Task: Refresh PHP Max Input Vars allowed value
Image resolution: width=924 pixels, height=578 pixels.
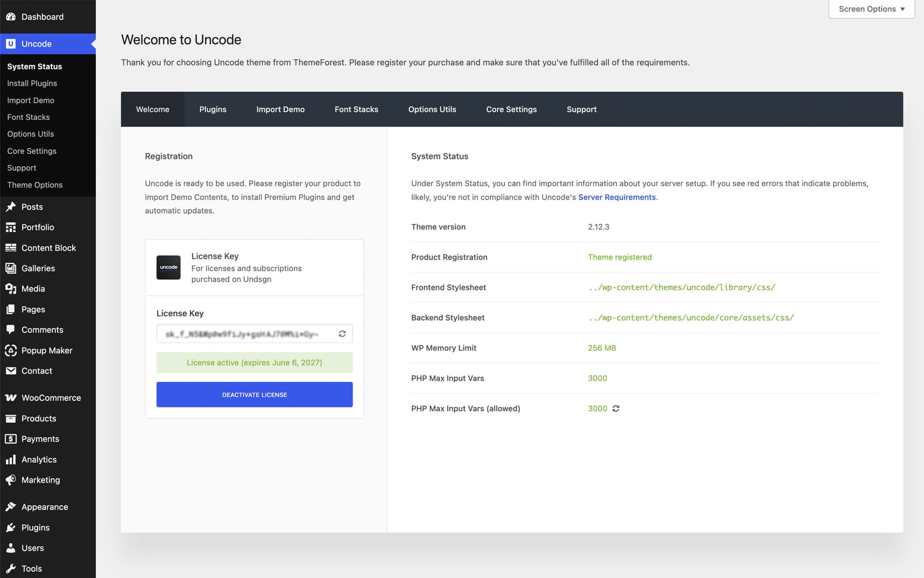Action: click(x=616, y=408)
